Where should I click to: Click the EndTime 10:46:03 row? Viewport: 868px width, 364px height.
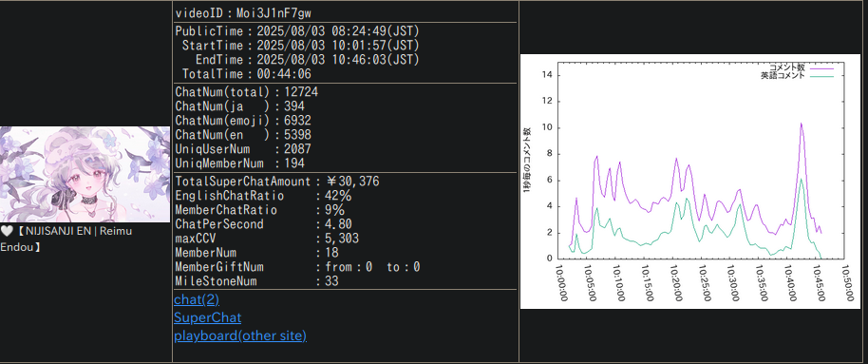point(308,59)
